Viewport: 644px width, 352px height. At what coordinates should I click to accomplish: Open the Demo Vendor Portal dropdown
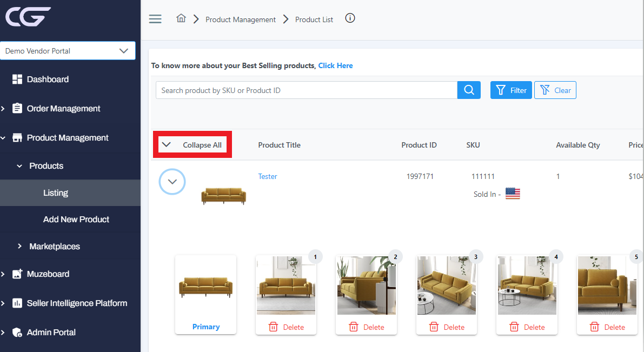pyautogui.click(x=68, y=50)
